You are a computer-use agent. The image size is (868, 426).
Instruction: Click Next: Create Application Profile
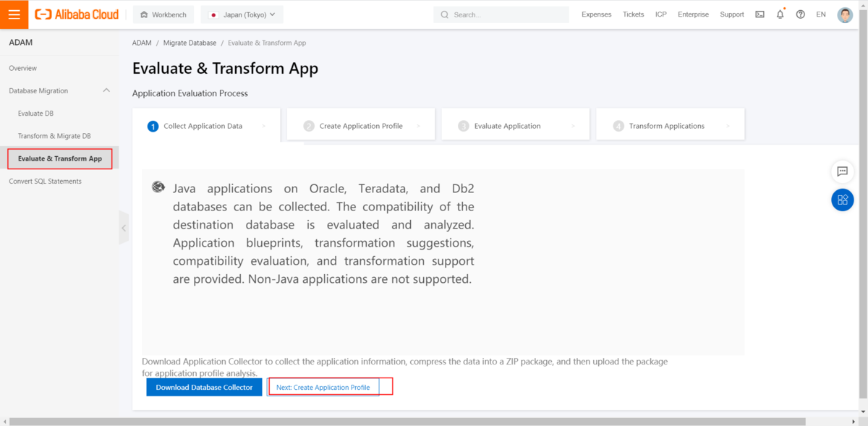[323, 387]
